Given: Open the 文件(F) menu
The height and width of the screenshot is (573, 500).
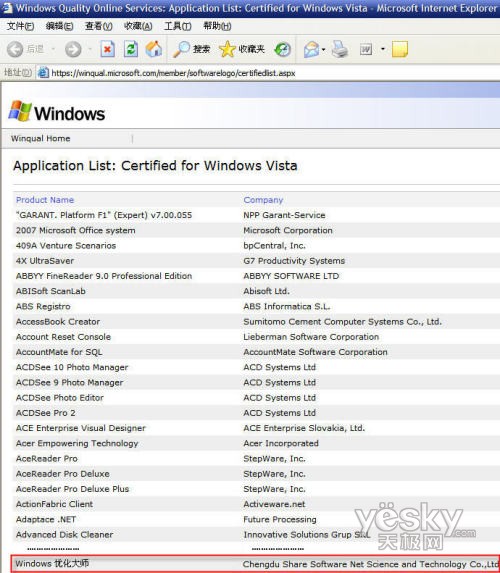Looking at the screenshot, I should pyautogui.click(x=20, y=26).
